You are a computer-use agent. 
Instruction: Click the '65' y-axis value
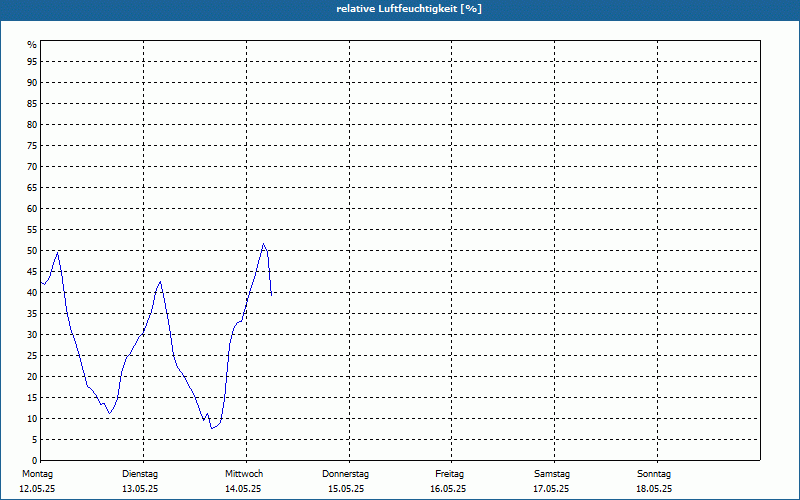(x=32, y=188)
